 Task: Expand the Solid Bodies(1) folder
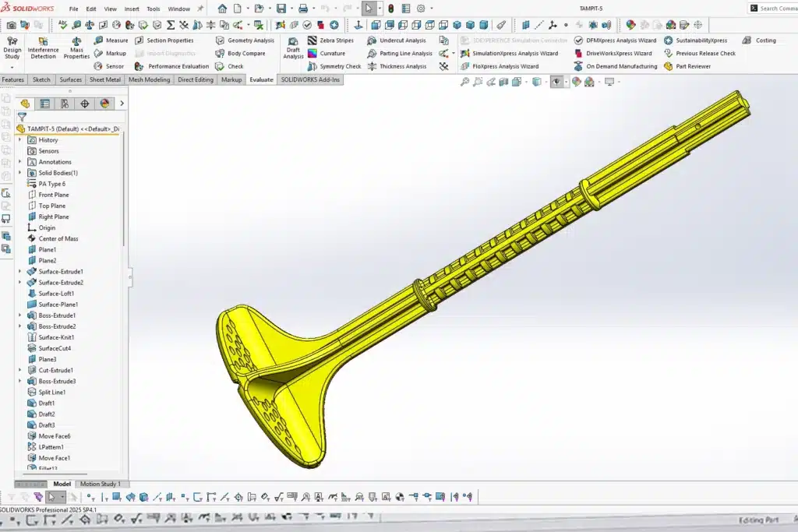pyautogui.click(x=19, y=173)
